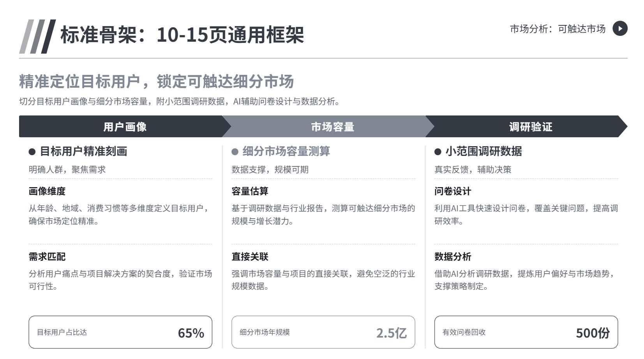
Task: Click the play arrow icon at top right
Action: click(620, 28)
